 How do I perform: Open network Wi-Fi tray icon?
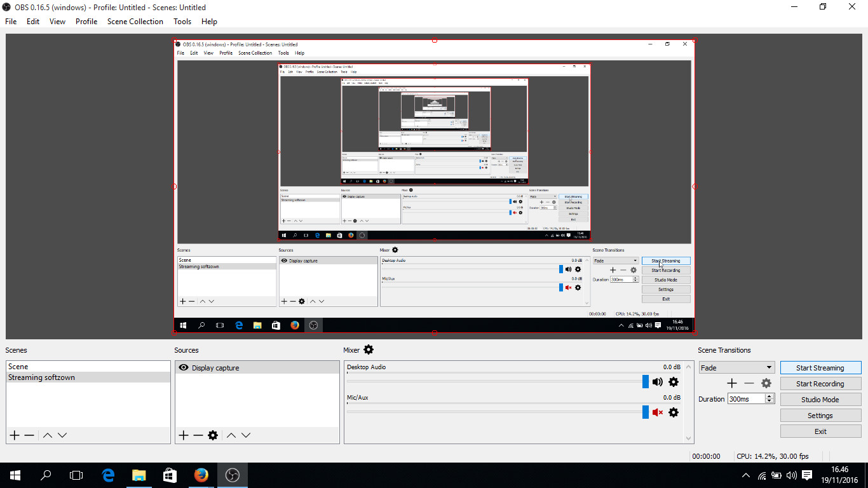[x=761, y=475]
